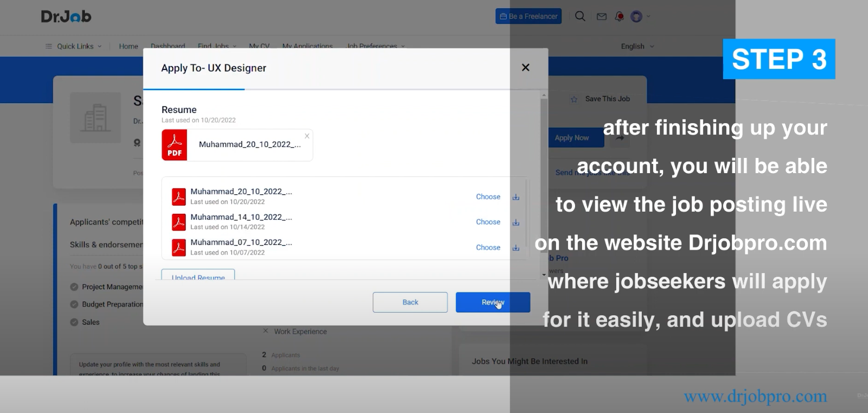This screenshot has height=413, width=868.
Task: Click the Save This Job star icon
Action: click(x=574, y=99)
